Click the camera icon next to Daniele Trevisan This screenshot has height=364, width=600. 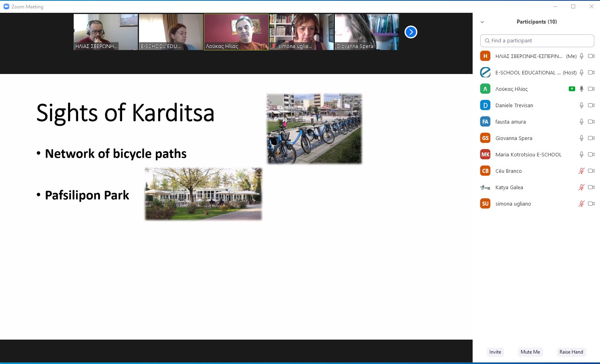[x=591, y=105]
